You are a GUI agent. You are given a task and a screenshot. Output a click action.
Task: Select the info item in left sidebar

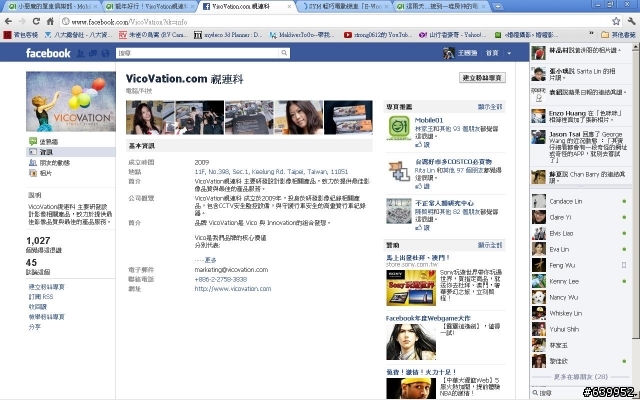point(71,152)
